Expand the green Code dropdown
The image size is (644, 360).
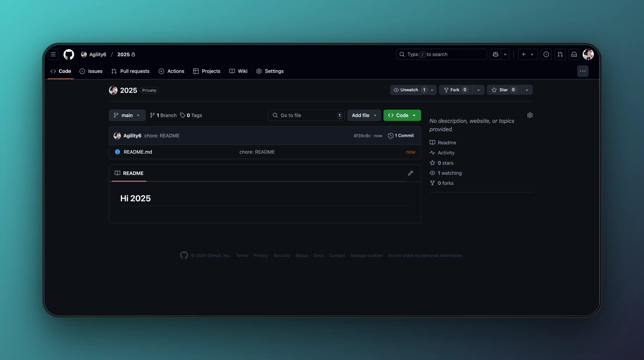coord(402,115)
